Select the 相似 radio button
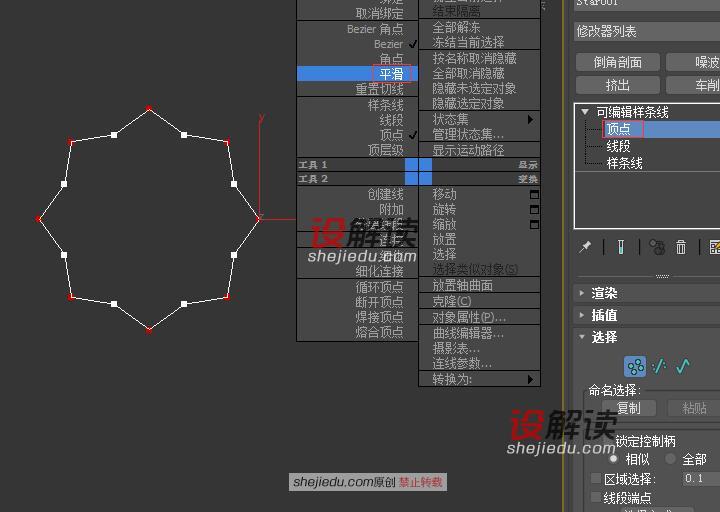 613,459
